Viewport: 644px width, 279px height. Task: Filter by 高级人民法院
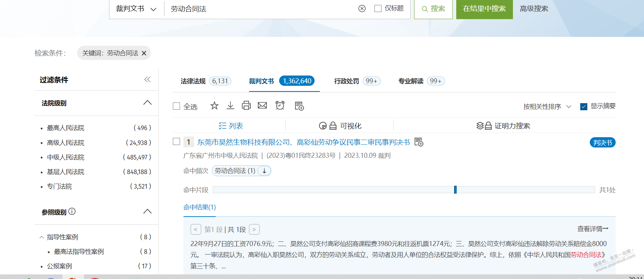pyautogui.click(x=66, y=143)
